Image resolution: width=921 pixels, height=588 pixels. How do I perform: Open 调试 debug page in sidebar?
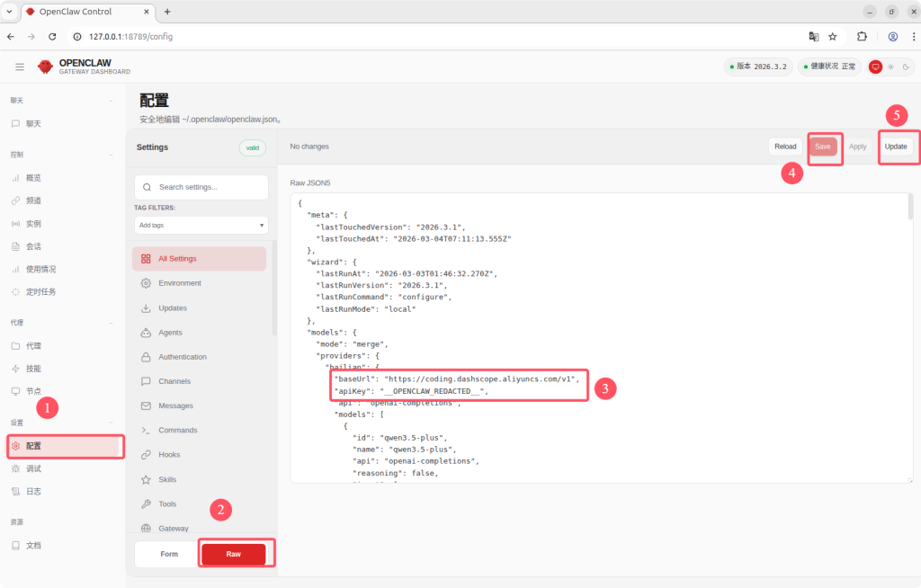pyautogui.click(x=33, y=468)
